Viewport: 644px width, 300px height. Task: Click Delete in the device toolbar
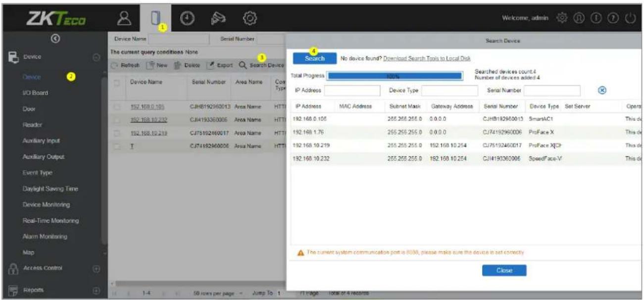point(188,65)
